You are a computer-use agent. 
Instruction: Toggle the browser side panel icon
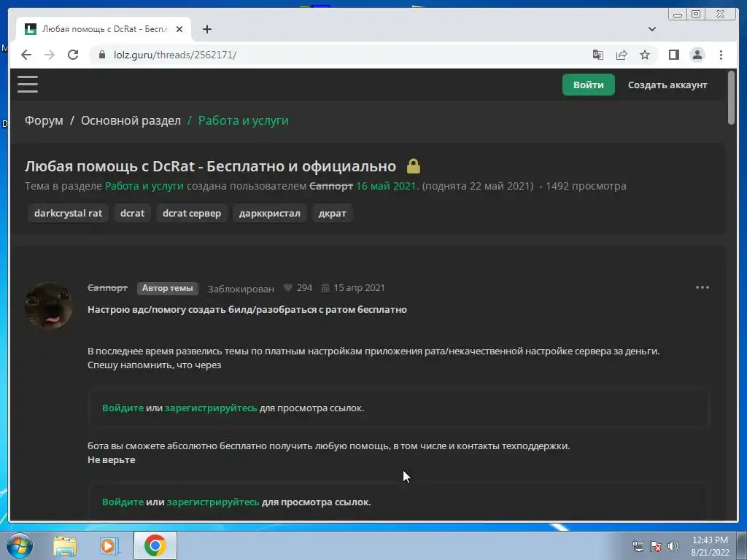[673, 55]
